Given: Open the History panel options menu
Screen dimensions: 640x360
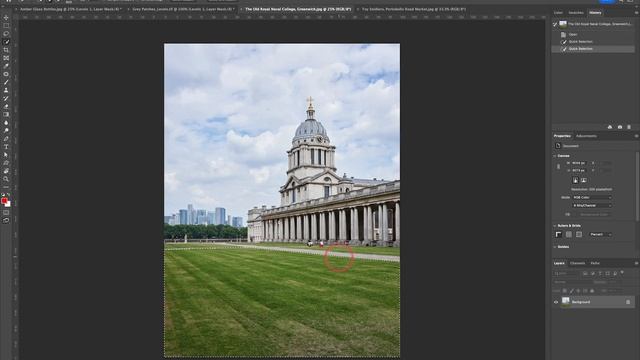Looking at the screenshot, I should 636,13.
